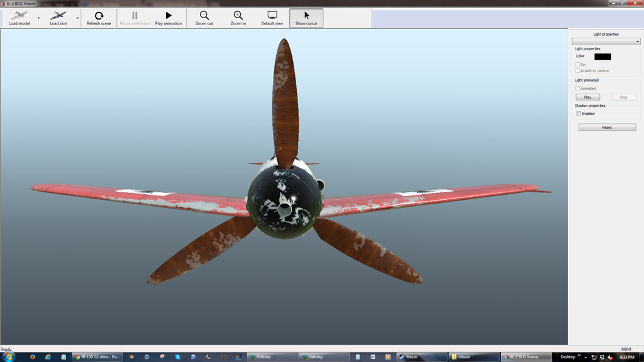
Task: Switch to Default view
Action: click(x=272, y=16)
